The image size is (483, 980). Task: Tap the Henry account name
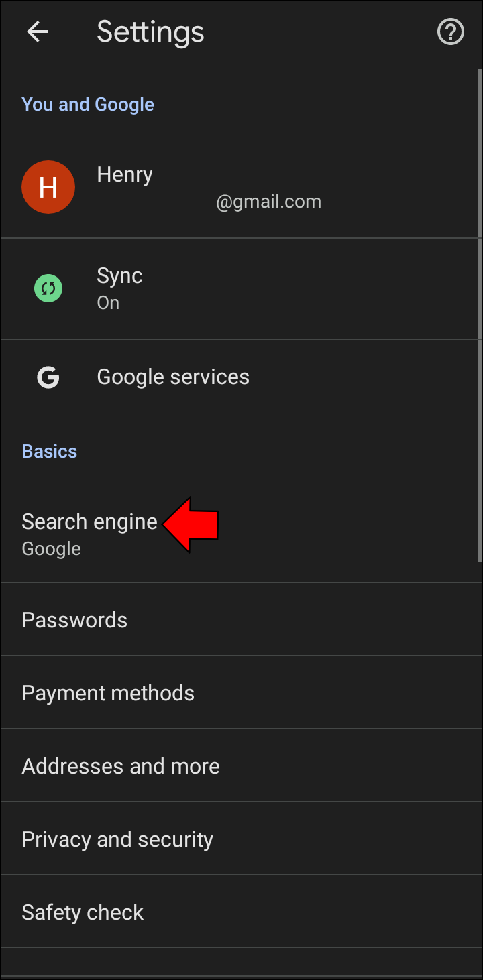pos(124,174)
